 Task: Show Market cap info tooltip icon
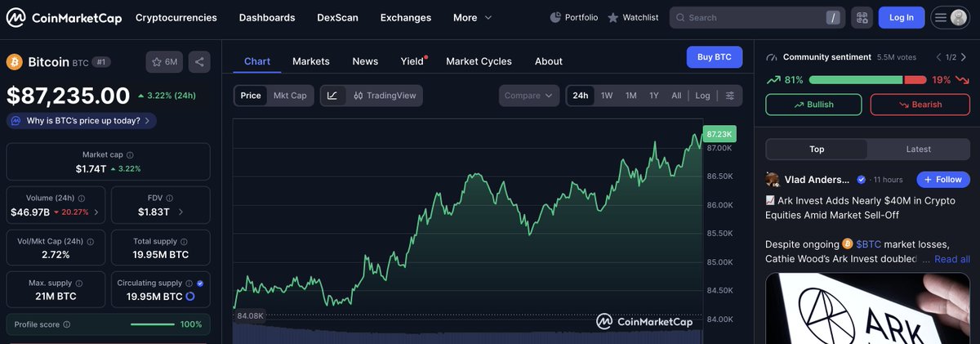pyautogui.click(x=130, y=154)
